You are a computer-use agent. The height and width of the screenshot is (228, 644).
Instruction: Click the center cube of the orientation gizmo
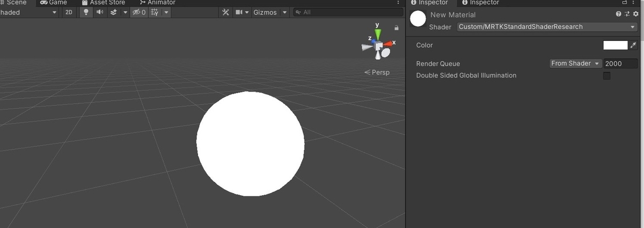coord(378,47)
